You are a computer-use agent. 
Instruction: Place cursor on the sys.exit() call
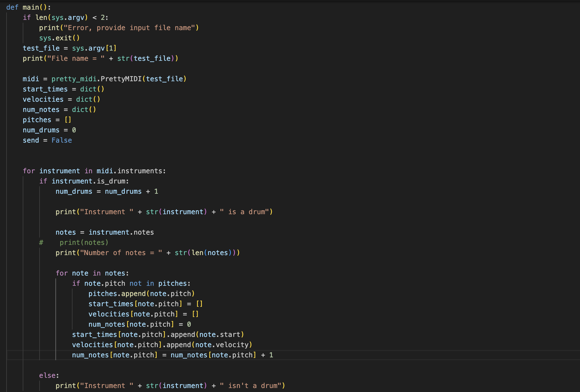(x=59, y=38)
